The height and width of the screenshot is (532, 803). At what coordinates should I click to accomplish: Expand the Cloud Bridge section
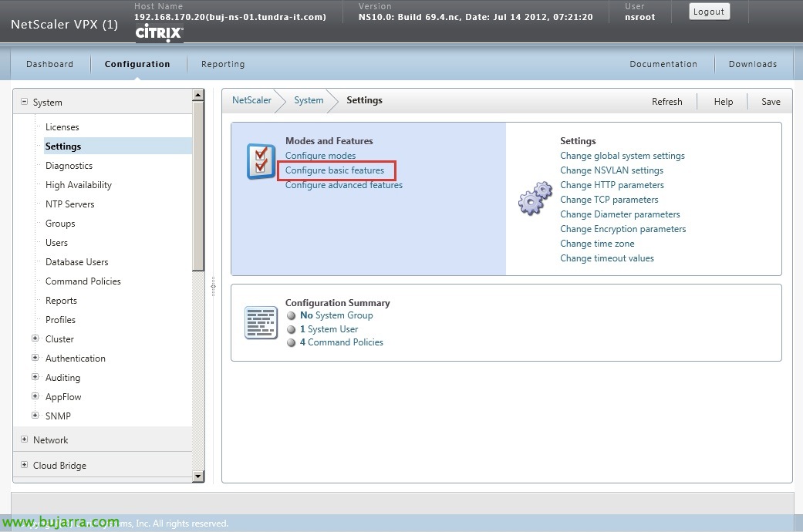(24, 465)
